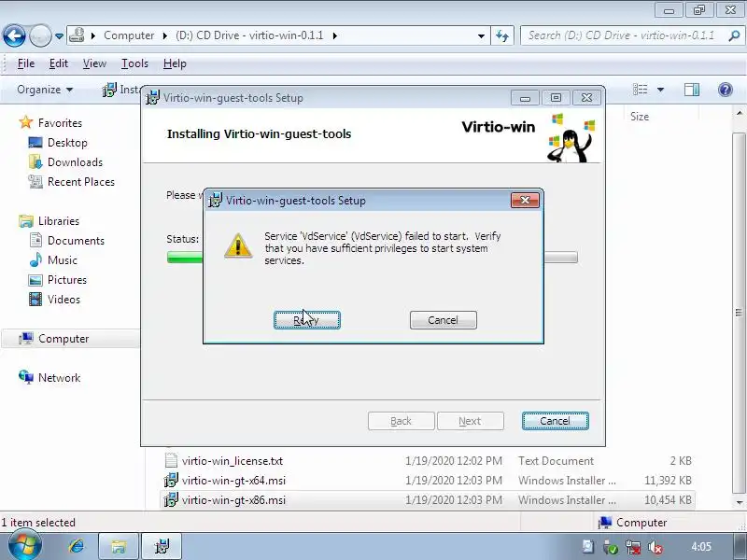Open the Tools menu
Screen dimensions: 747x560
click(134, 63)
